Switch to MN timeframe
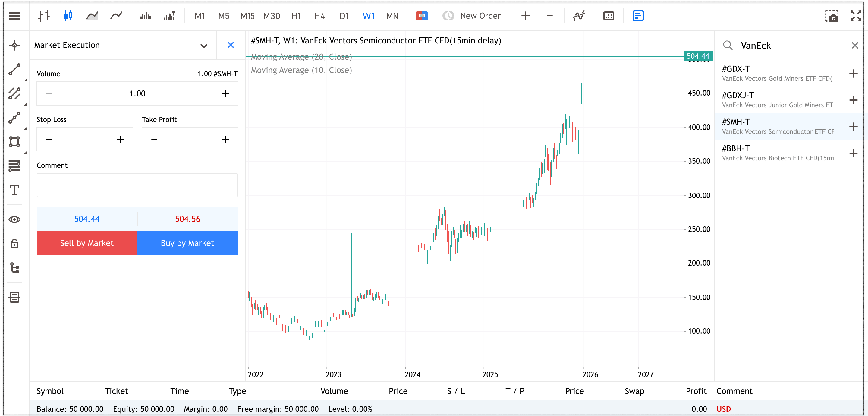868x416 pixels. (392, 16)
